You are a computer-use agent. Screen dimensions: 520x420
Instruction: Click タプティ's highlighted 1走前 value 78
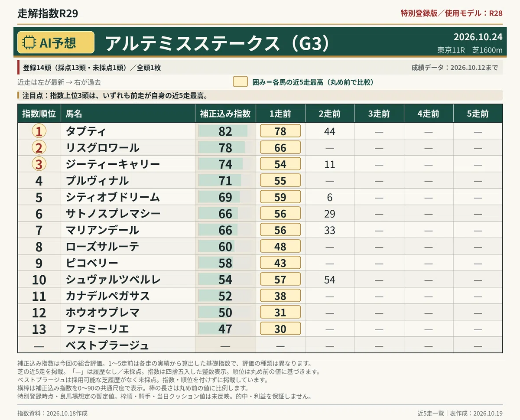280,131
